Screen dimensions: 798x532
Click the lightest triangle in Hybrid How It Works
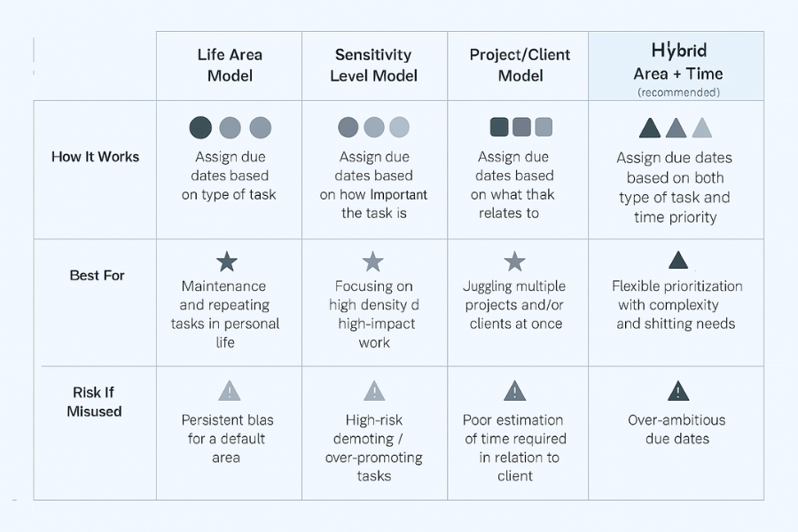[x=701, y=128]
